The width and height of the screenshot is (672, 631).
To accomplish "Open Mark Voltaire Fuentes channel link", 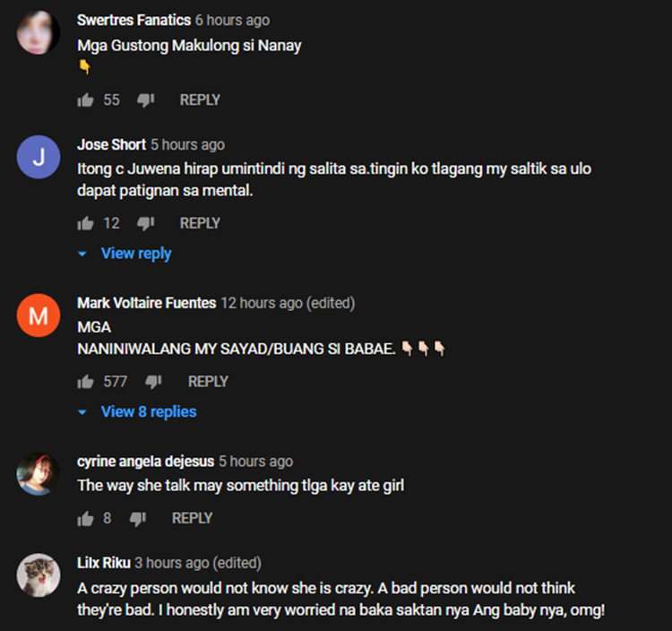I will 146,303.
